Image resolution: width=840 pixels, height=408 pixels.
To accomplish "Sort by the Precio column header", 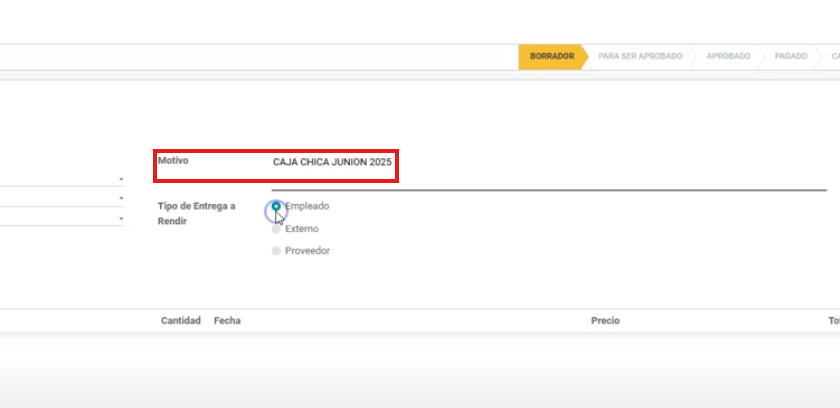I will (x=605, y=321).
